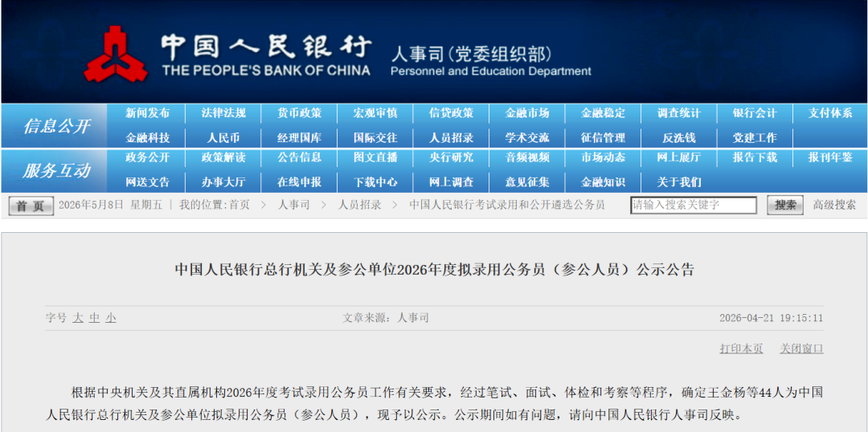868x432 pixels.
Task: Select 征信管理 menu item
Action: point(603,138)
